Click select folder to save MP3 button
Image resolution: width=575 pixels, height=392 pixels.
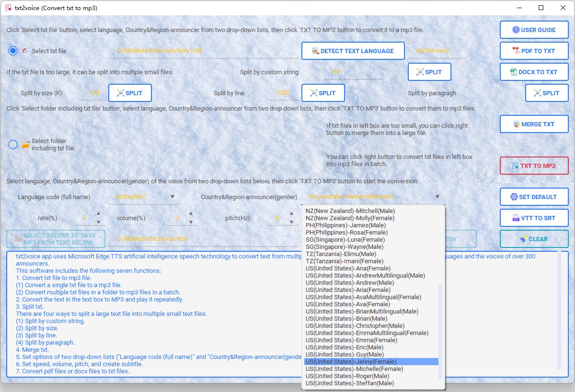coord(56,239)
